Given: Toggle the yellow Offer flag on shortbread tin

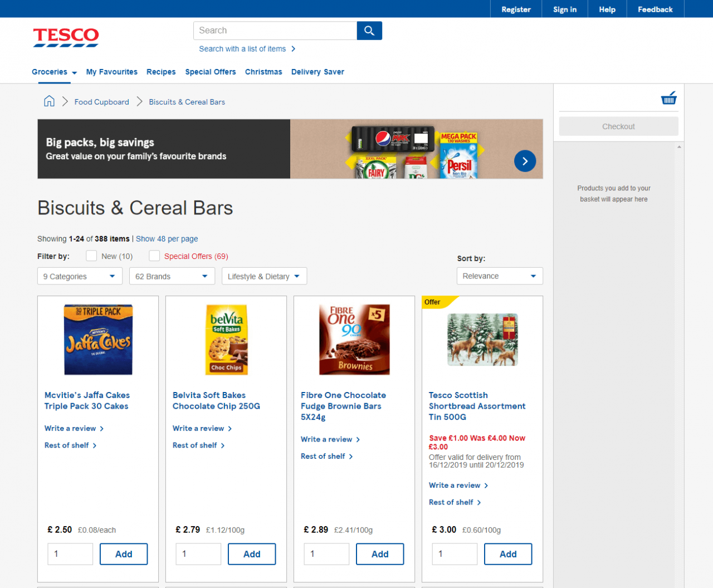Looking at the screenshot, I should (x=436, y=302).
